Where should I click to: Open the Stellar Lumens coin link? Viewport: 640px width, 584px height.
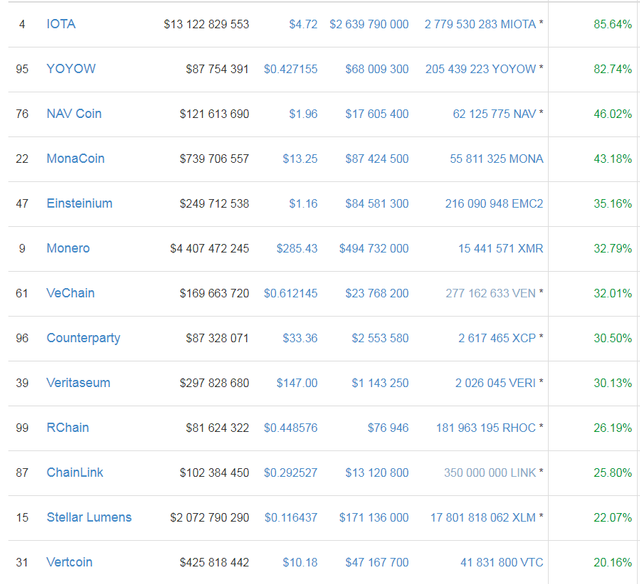(x=89, y=517)
